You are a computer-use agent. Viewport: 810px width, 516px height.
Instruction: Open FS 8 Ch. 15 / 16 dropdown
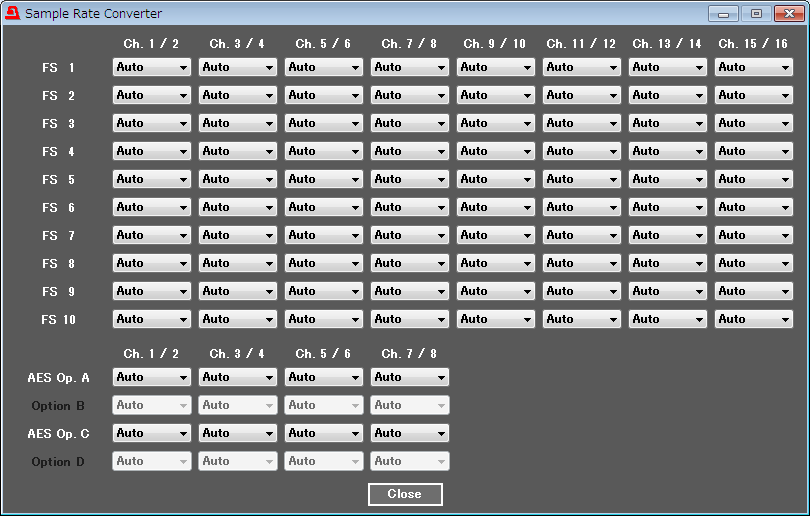753,263
